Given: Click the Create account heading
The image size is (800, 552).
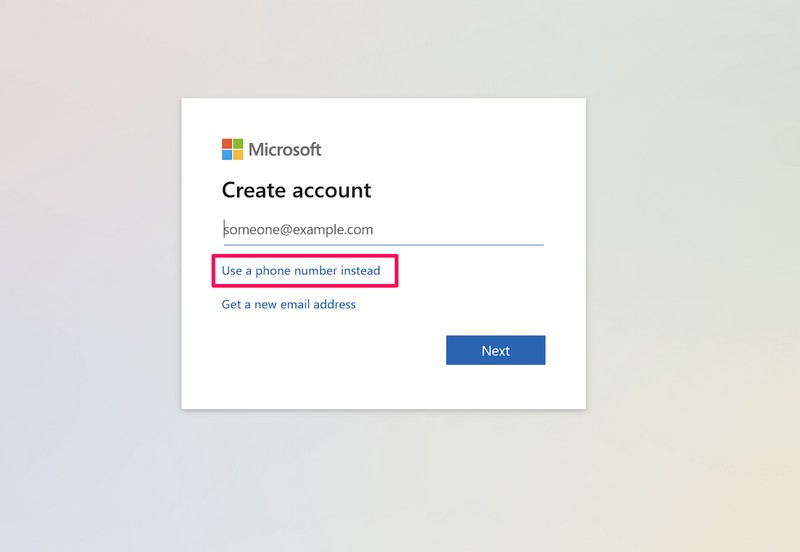Looking at the screenshot, I should coord(296,190).
